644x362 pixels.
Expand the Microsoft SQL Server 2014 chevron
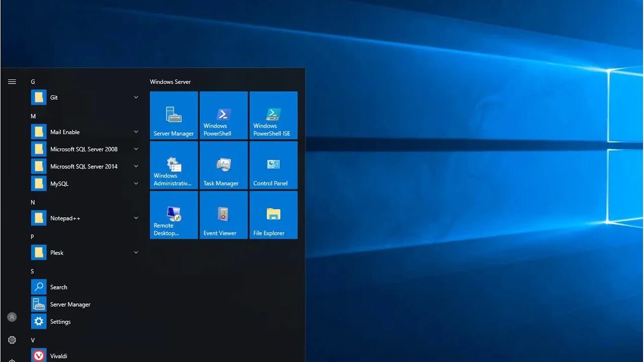tap(136, 166)
